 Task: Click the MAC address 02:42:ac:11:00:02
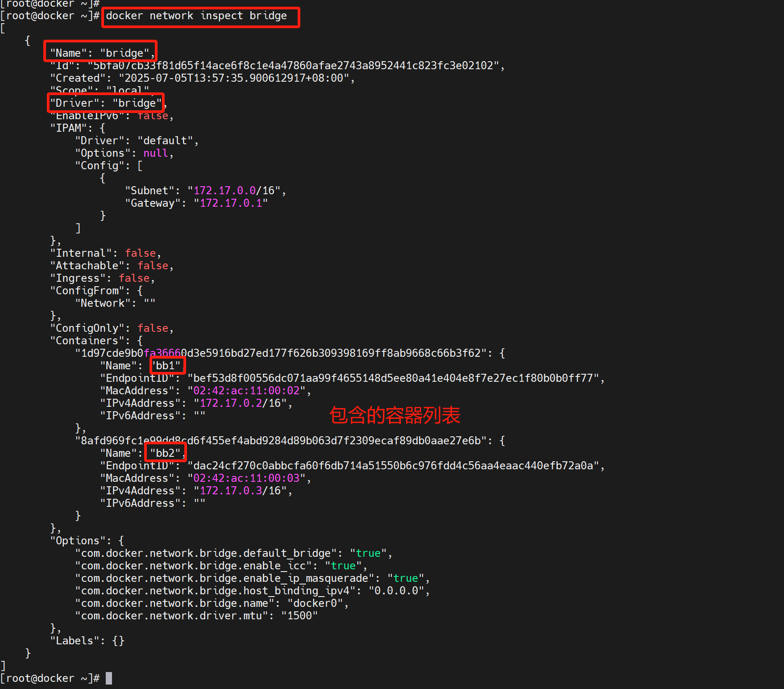(x=246, y=391)
